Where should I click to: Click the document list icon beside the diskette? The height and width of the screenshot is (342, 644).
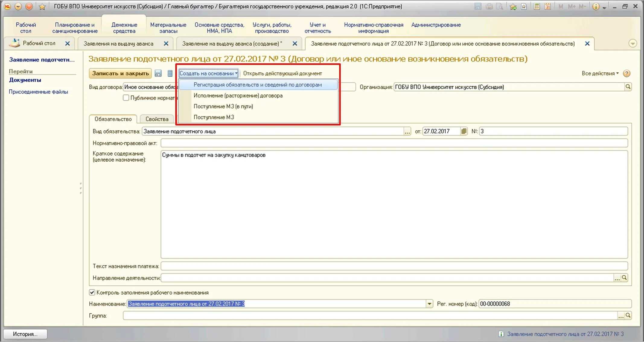coord(170,73)
